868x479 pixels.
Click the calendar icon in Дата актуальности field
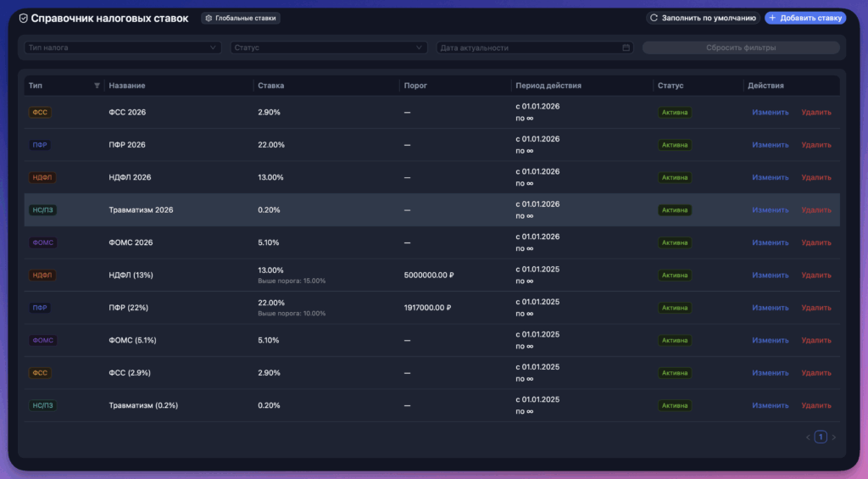[626, 47]
